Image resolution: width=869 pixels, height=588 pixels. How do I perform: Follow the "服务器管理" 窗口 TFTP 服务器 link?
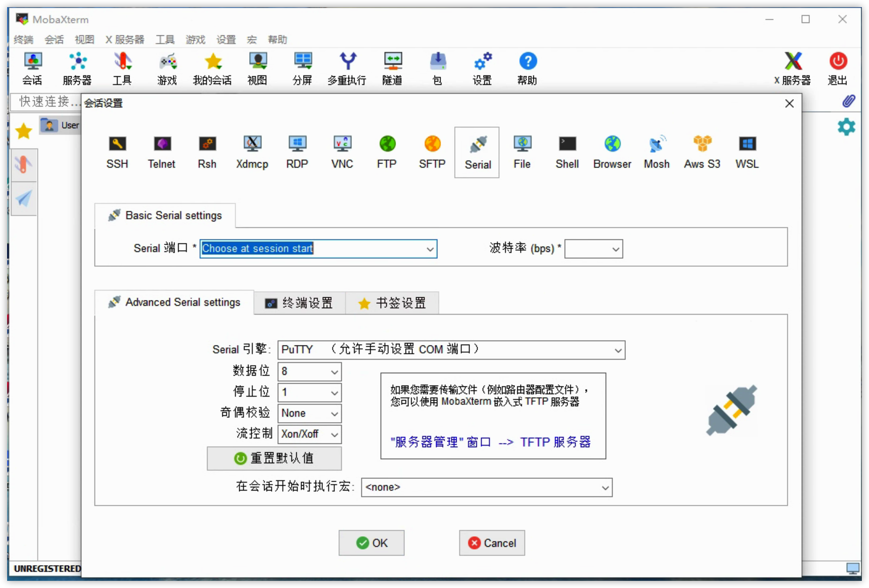(x=491, y=442)
